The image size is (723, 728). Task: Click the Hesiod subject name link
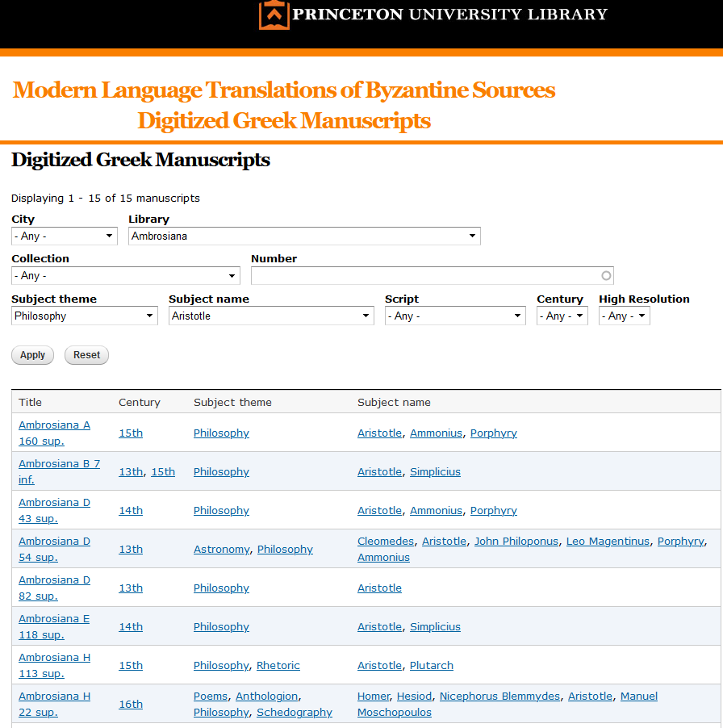415,696
